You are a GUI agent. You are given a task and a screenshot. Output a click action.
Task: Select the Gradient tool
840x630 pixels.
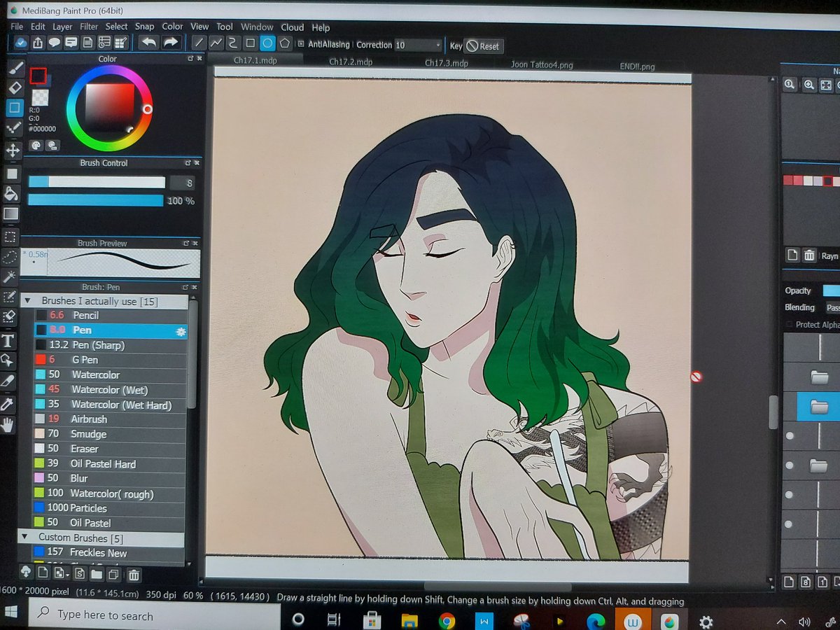point(11,213)
